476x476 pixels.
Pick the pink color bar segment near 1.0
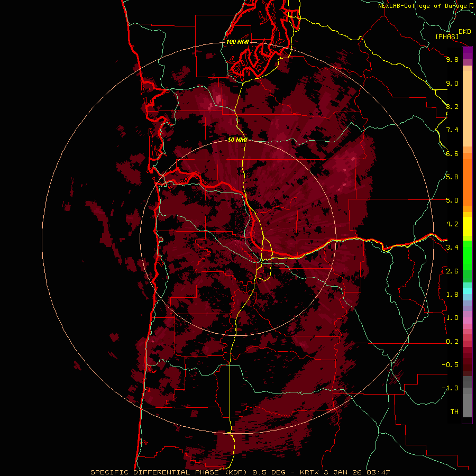click(x=467, y=321)
